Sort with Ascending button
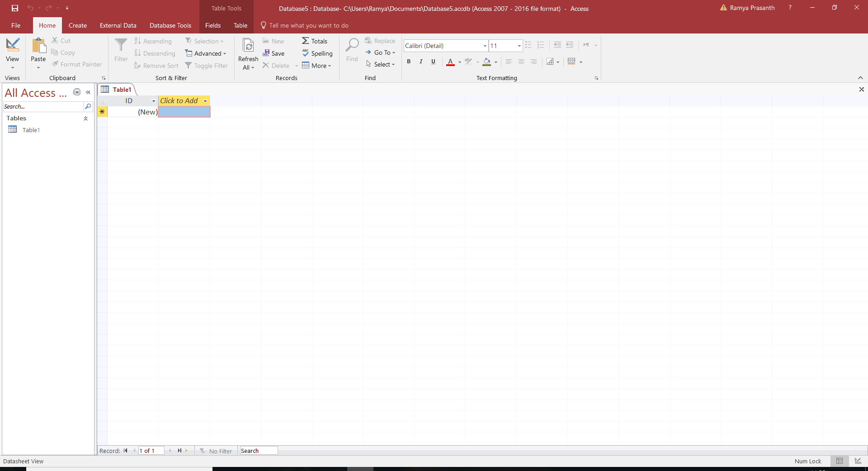This screenshot has width=868, height=471. click(x=153, y=41)
